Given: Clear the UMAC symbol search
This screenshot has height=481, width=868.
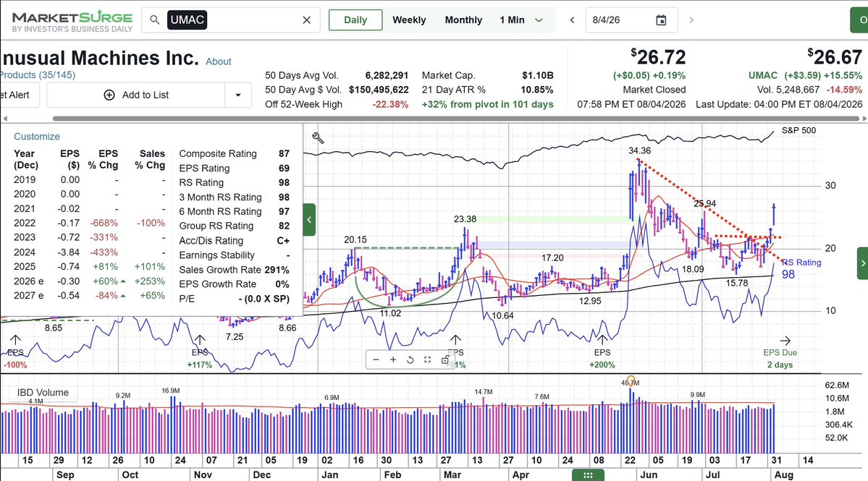Looking at the screenshot, I should 307,20.
